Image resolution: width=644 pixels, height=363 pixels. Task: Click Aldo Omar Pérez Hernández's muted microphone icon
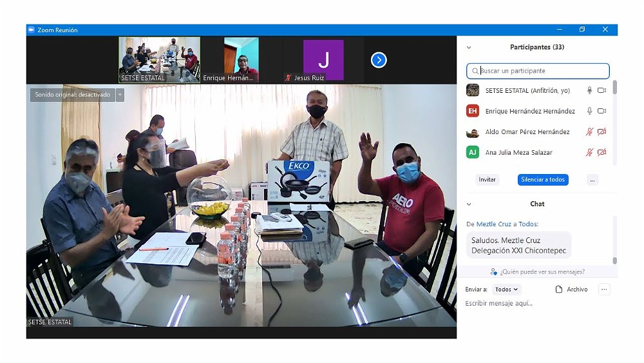point(589,132)
